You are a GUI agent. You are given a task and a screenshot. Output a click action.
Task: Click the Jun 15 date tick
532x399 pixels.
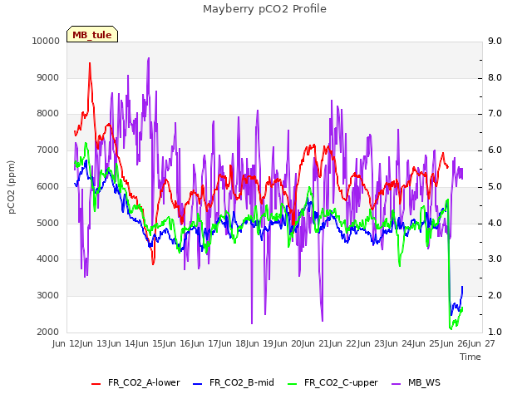(x=150, y=343)
